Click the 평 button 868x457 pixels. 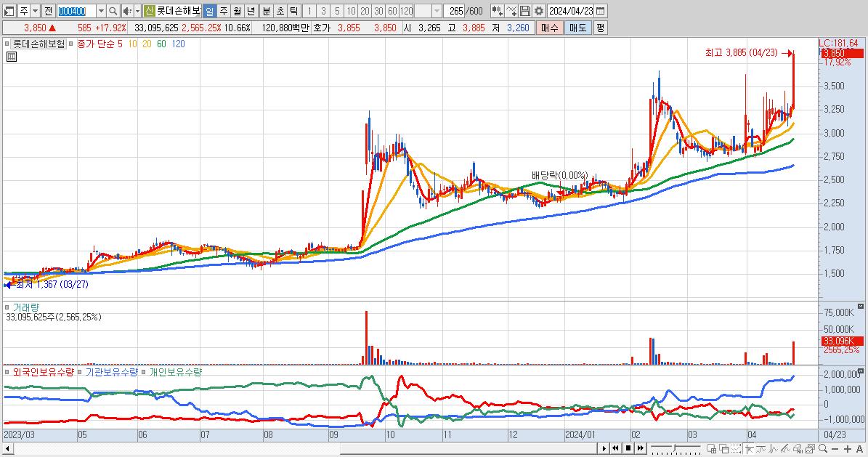click(601, 27)
